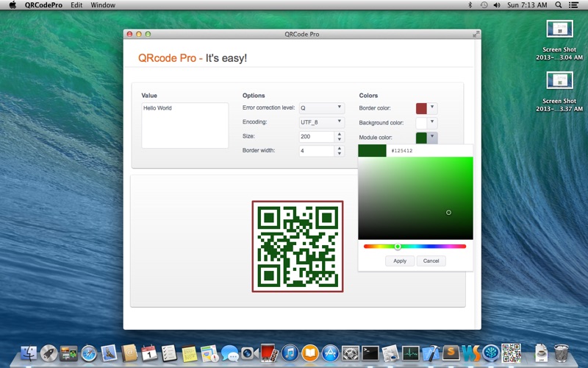Decrease Border width stepper down arrow
Screen dimensions: 588x368
tap(339, 154)
